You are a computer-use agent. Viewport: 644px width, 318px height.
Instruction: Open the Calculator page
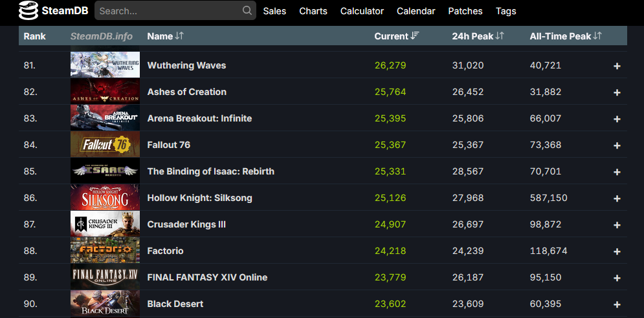pyautogui.click(x=362, y=11)
